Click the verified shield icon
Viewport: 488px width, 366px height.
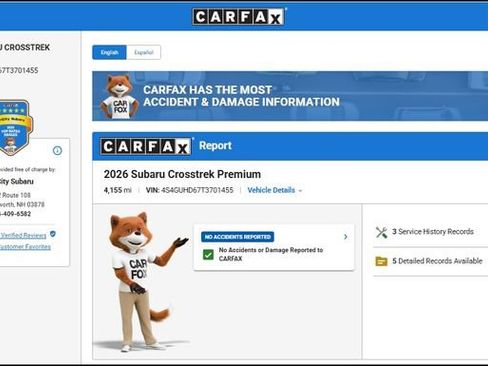pyautogui.click(x=53, y=234)
